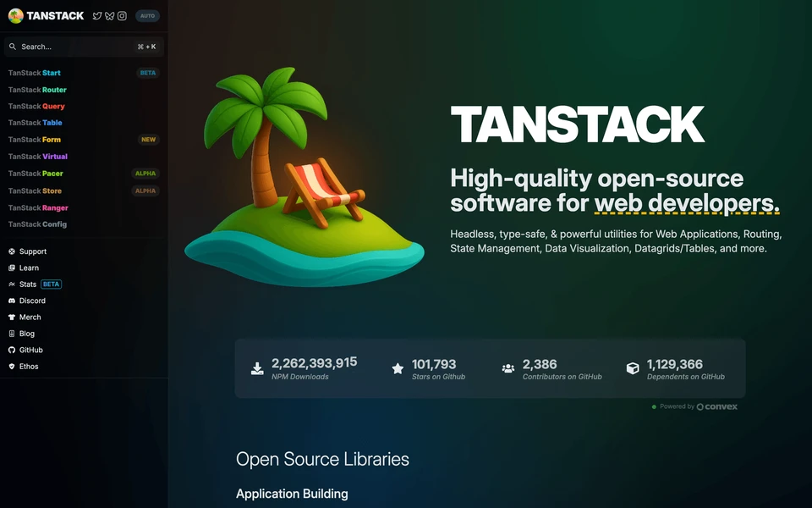Click the large TANSTACK hero title
Image resolution: width=812 pixels, height=508 pixels.
pyautogui.click(x=578, y=124)
